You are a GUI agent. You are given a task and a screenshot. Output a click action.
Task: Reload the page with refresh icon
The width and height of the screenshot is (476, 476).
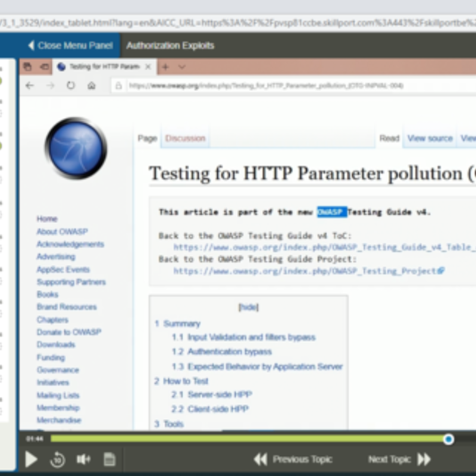coord(71,86)
